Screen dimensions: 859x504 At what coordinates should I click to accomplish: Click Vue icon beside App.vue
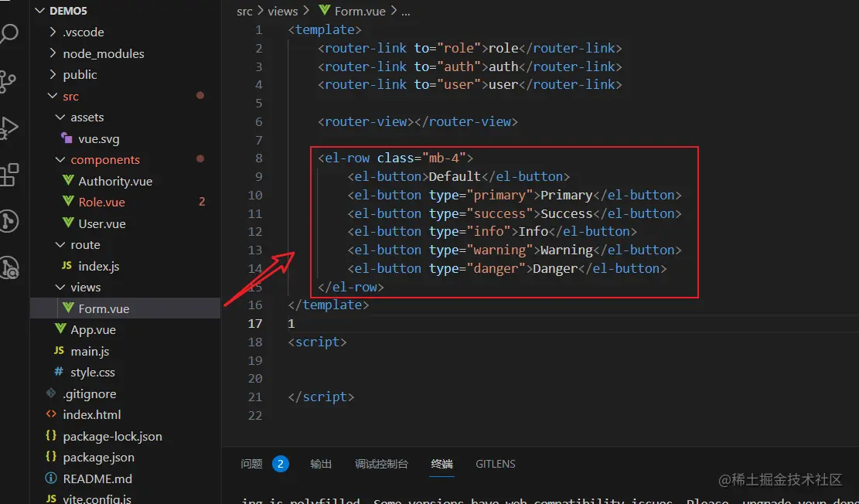point(60,330)
